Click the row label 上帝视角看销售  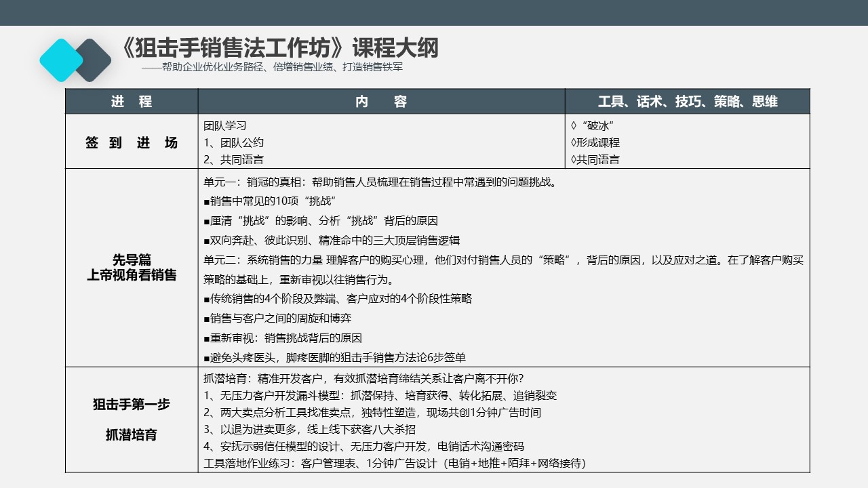click(132, 274)
